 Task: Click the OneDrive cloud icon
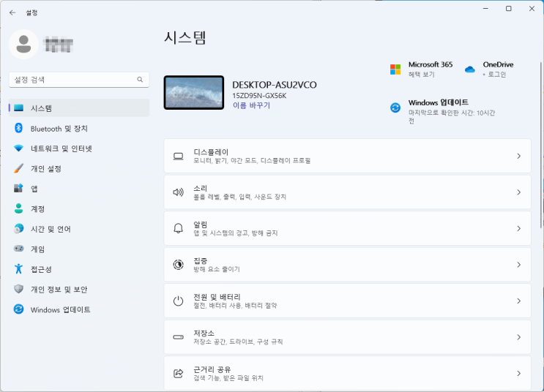tap(470, 69)
